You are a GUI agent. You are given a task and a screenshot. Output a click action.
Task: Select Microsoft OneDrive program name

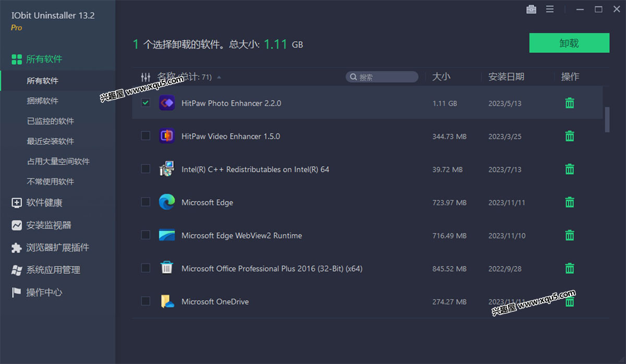(215, 301)
